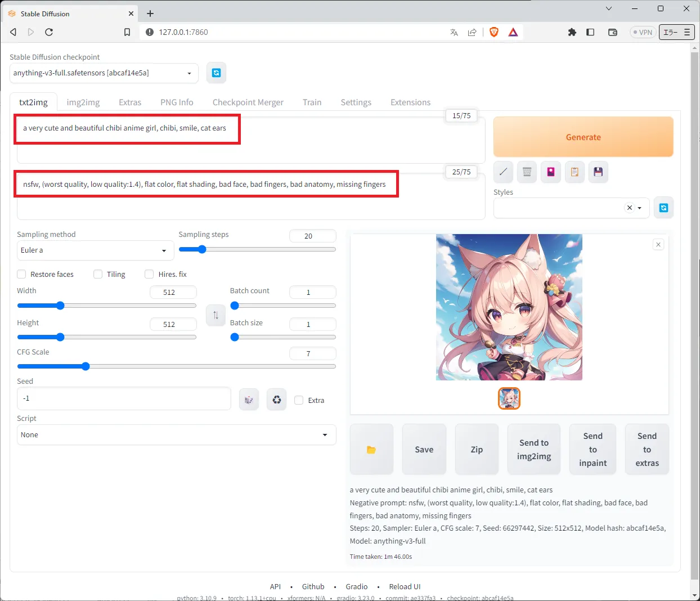The image size is (700, 601).
Task: Expand the Script dropdown
Action: click(176, 435)
